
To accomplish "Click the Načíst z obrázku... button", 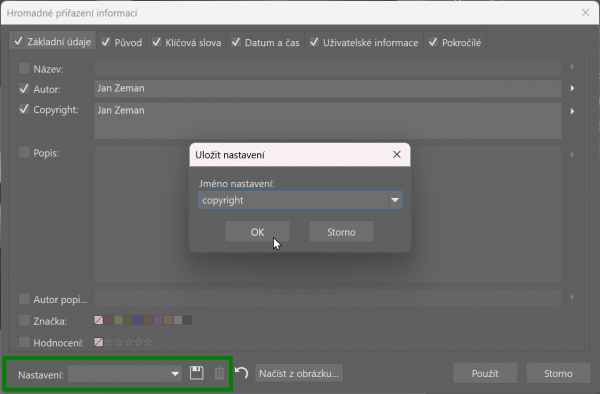I will click(x=299, y=373).
